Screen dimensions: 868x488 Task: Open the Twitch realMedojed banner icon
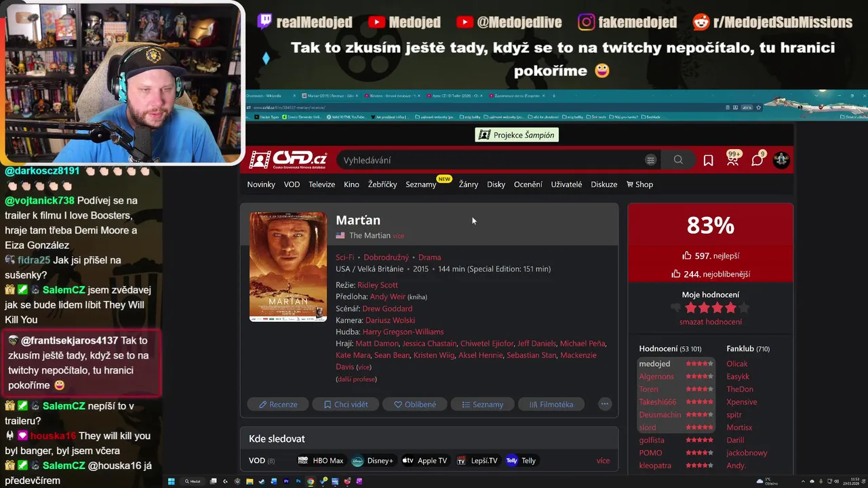click(x=264, y=22)
